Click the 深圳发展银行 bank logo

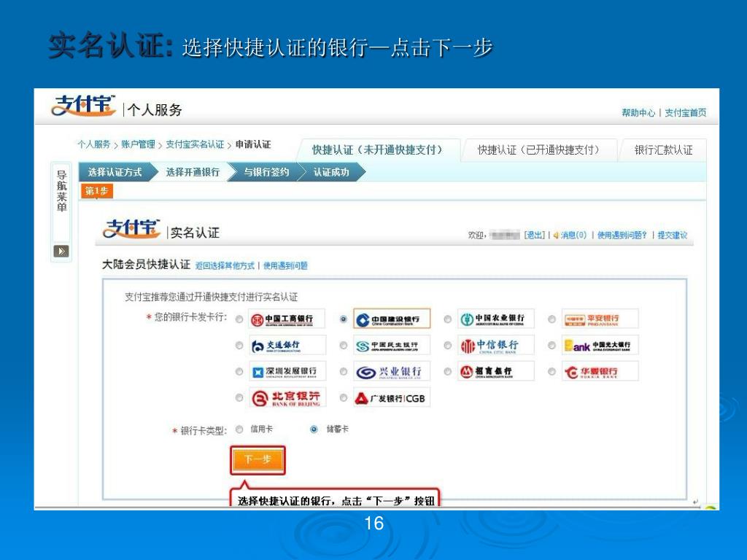pyautogui.click(x=287, y=371)
